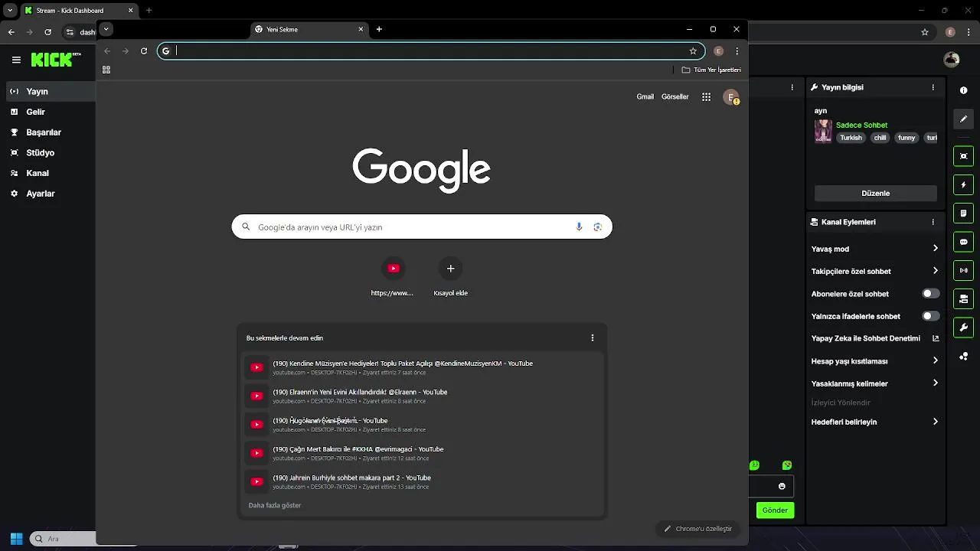This screenshot has width=980, height=551.
Task: Click the Düzenle button
Action: point(876,194)
